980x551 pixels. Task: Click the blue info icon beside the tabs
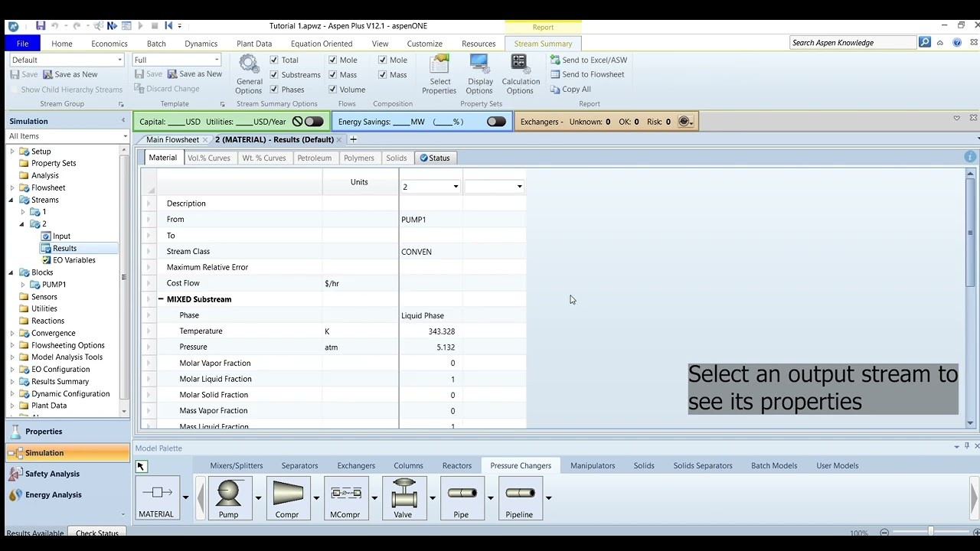click(970, 157)
